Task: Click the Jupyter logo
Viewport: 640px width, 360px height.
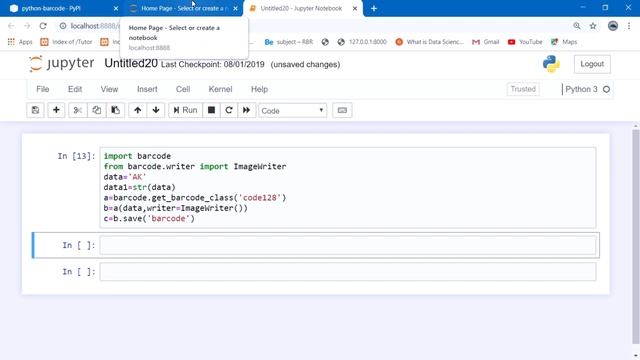Action: tap(62, 64)
